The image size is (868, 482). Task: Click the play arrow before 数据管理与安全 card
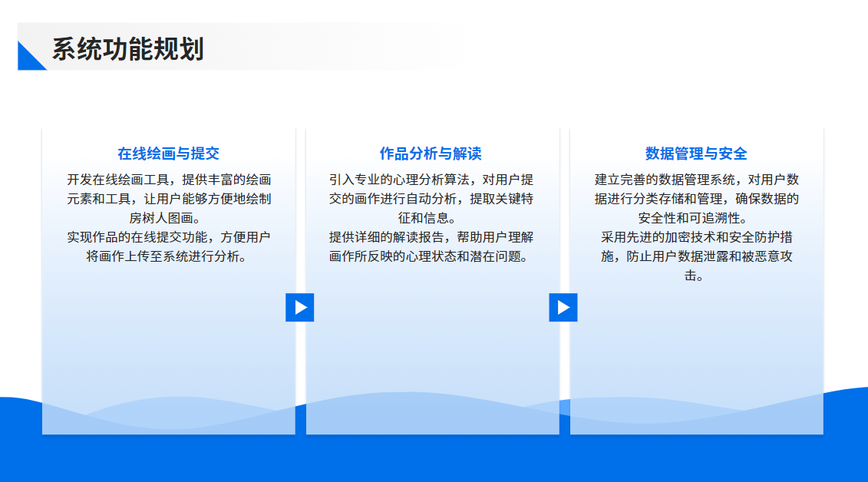point(563,307)
